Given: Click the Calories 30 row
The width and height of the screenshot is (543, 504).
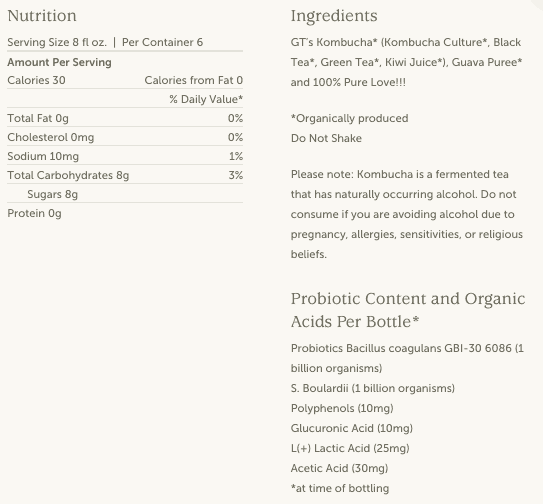Looking at the screenshot, I should [125, 80].
